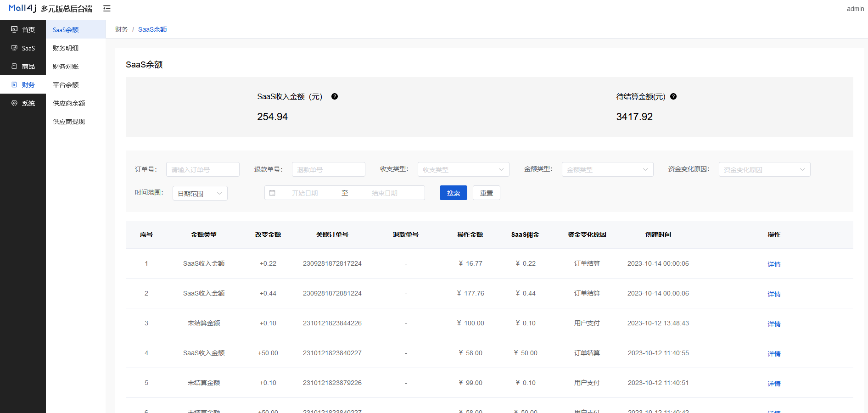Open the admin user menu
The width and height of the screenshot is (868, 413).
click(x=855, y=9)
